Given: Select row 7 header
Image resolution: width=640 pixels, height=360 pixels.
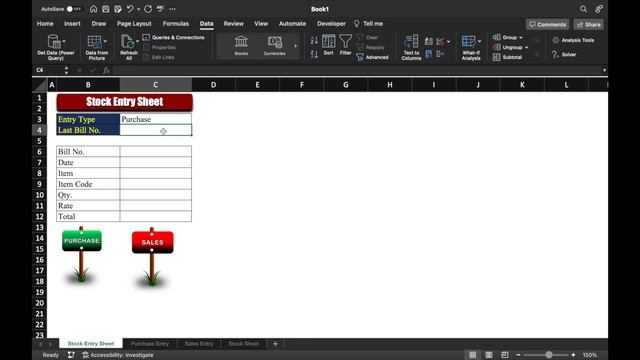Looking at the screenshot, I should click(40, 162).
